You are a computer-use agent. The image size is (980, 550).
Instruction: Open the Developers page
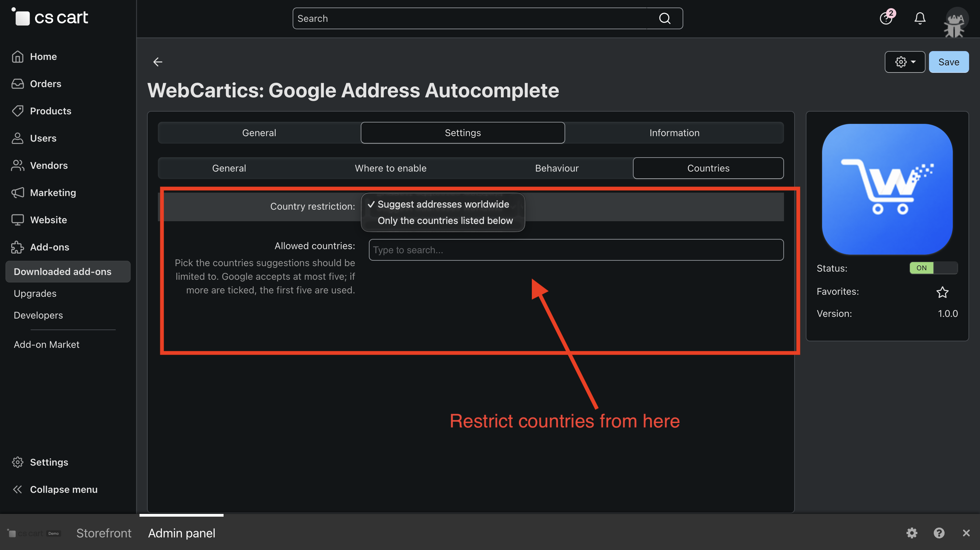38,315
